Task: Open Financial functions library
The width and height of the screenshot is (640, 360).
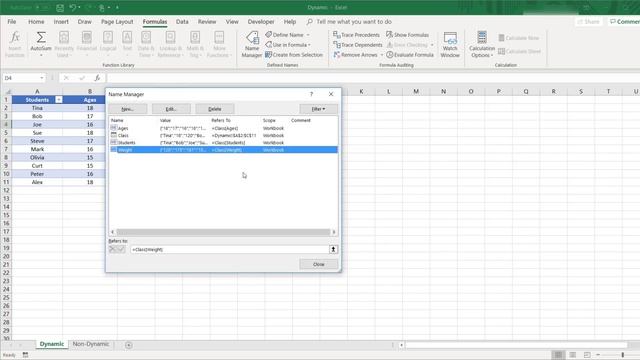Action: [x=87, y=44]
